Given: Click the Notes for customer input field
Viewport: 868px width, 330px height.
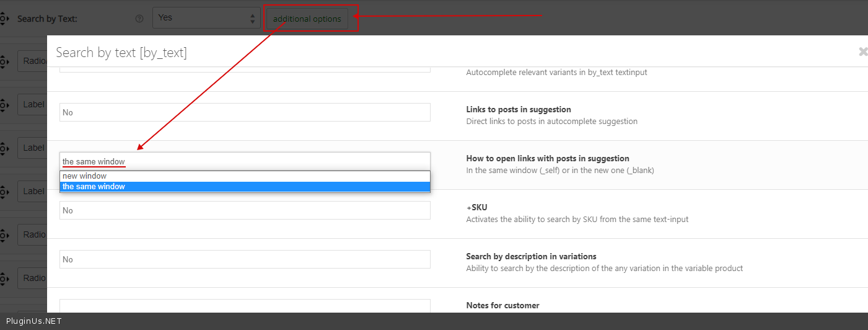Looking at the screenshot, I should 245,306.
